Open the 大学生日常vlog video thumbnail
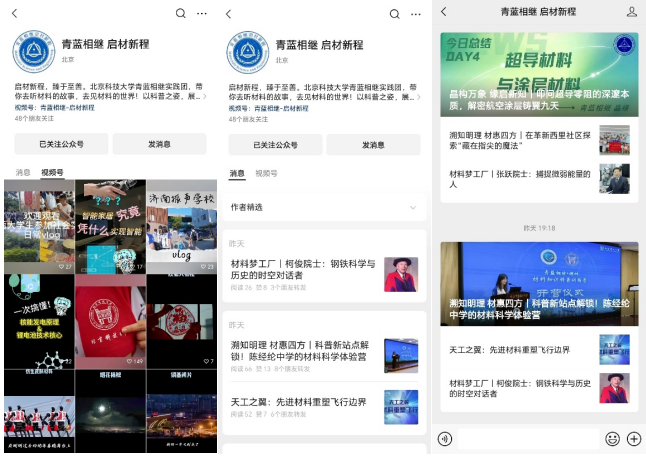Image resolution: width=646 pixels, height=457 pixels. tap(39, 226)
